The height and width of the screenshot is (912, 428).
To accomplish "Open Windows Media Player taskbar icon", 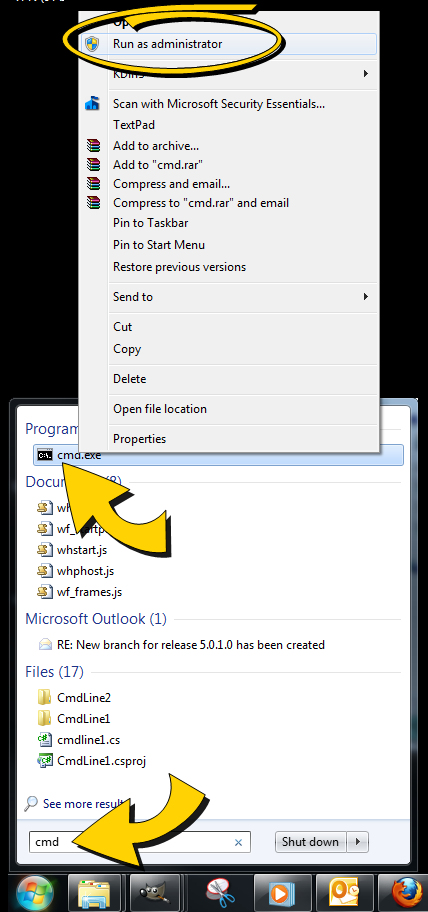I will [280, 893].
